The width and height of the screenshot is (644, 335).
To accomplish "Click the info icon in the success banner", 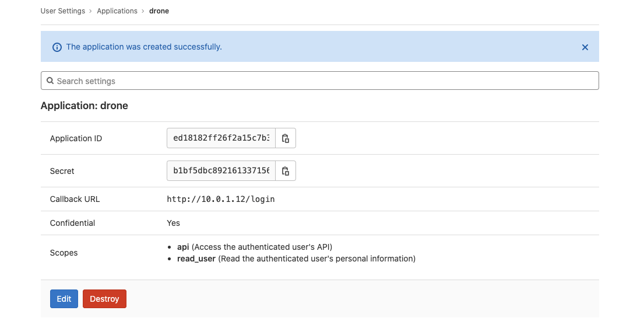I will (57, 47).
